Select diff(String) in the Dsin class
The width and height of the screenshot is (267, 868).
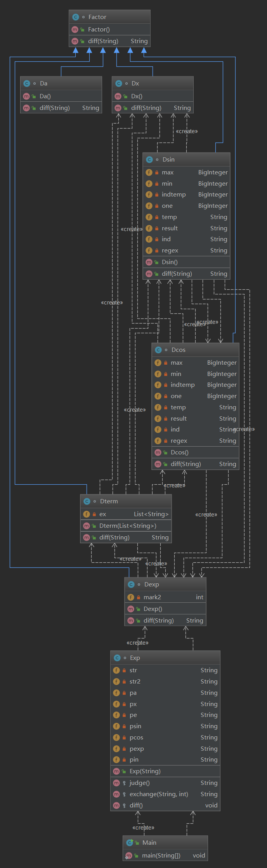[177, 274]
